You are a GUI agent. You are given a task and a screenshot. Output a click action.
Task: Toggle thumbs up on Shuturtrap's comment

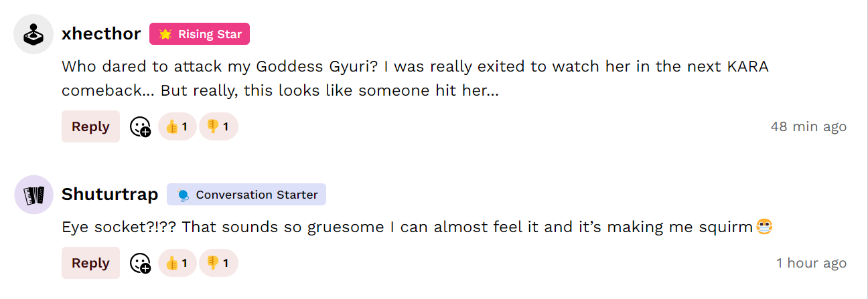point(177,264)
